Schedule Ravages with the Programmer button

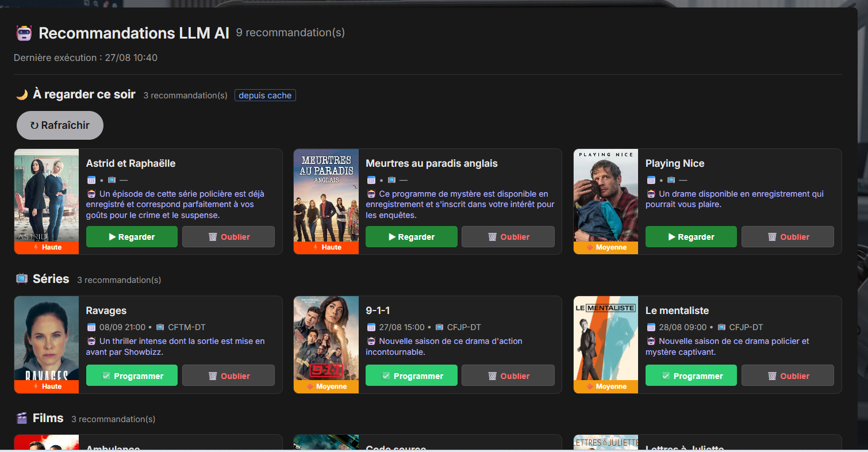pos(132,376)
